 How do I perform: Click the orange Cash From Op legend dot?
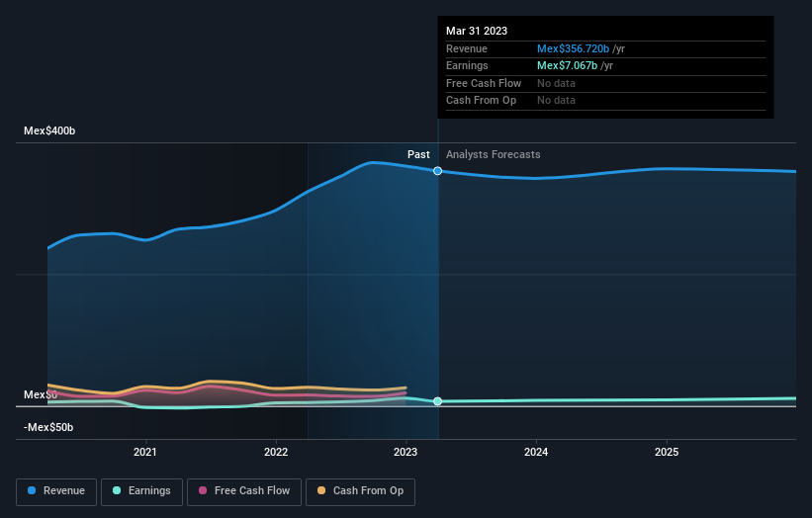[321, 490]
